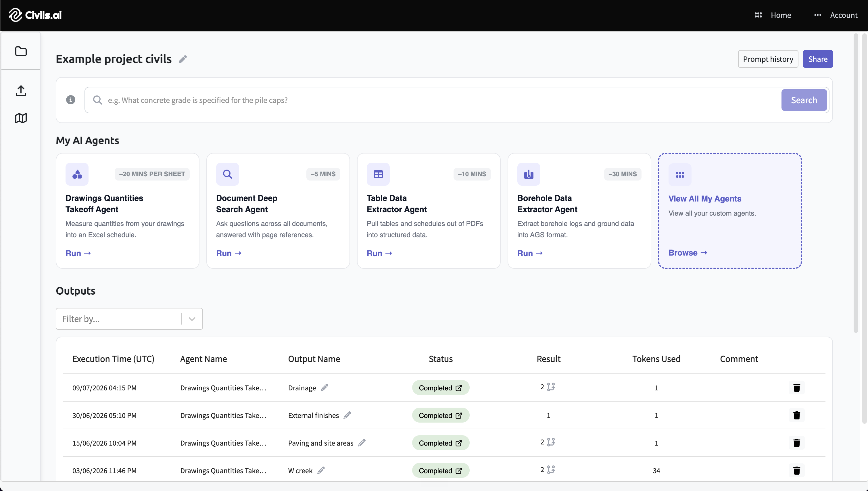Click the Account ellipsis icon

(x=817, y=15)
